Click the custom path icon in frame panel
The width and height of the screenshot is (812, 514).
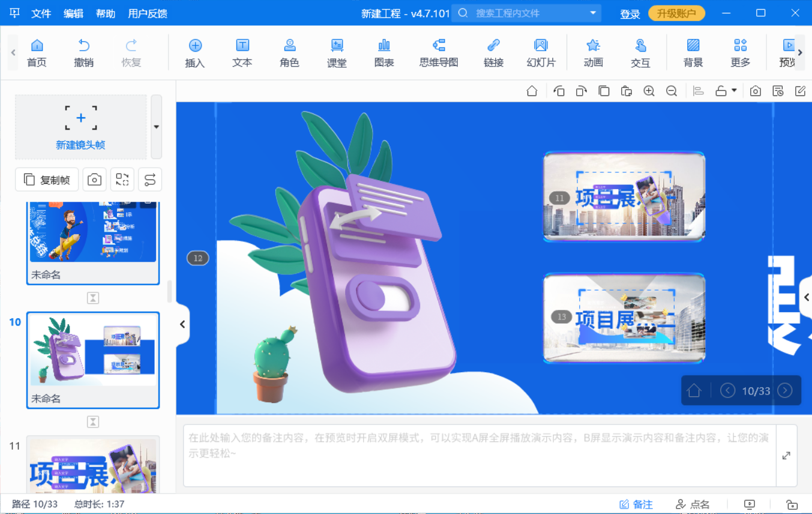[150, 180]
